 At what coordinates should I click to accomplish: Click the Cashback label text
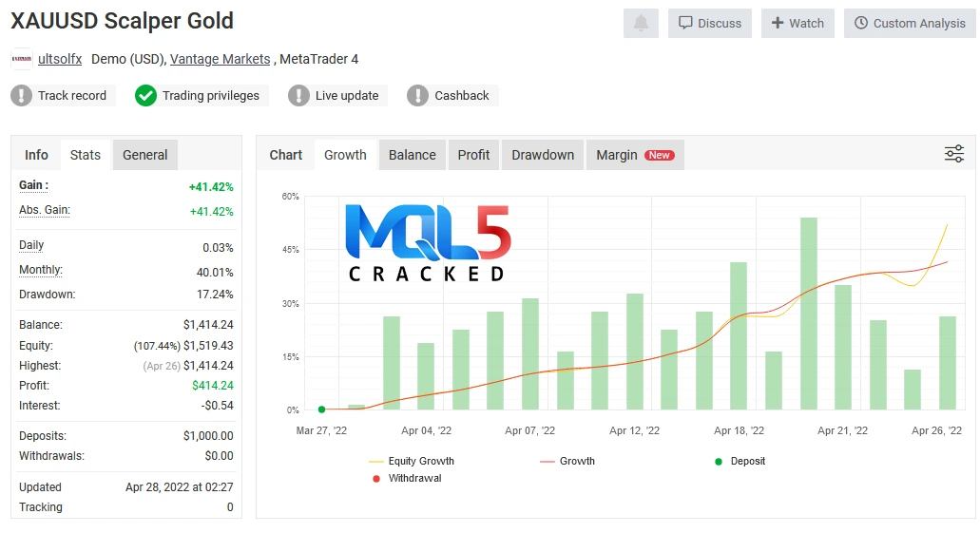(462, 96)
